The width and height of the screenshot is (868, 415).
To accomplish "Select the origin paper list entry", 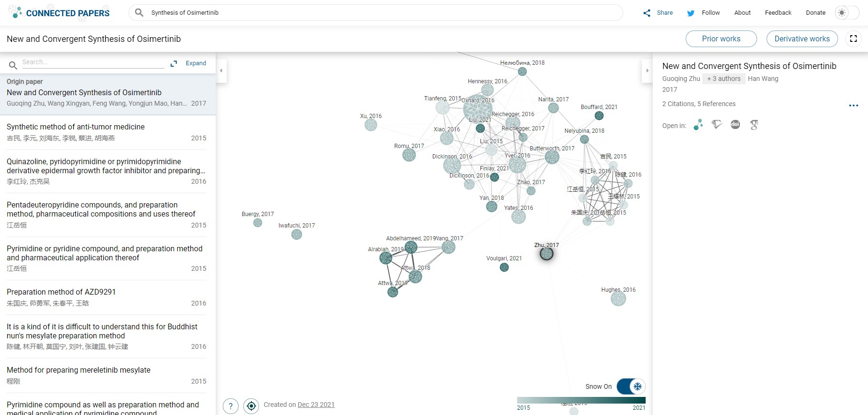I will (108, 94).
